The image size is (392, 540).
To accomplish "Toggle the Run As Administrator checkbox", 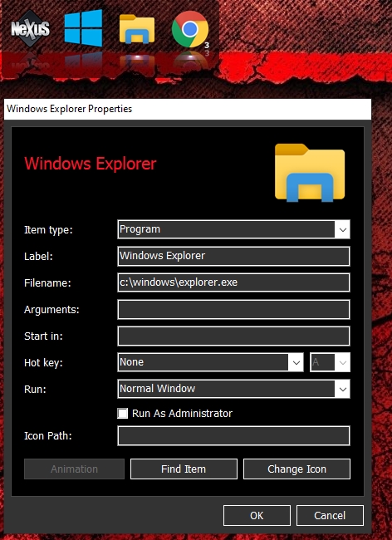I will (123, 413).
